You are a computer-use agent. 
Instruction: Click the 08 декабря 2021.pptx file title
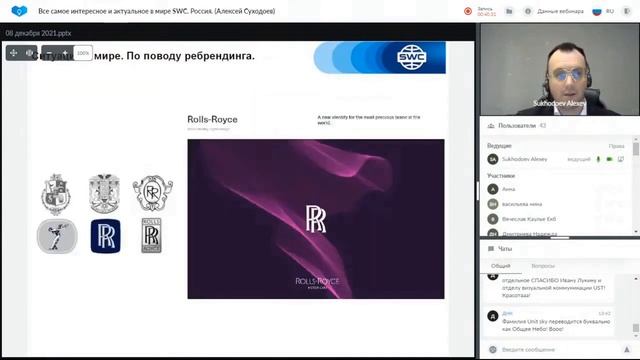[38, 33]
